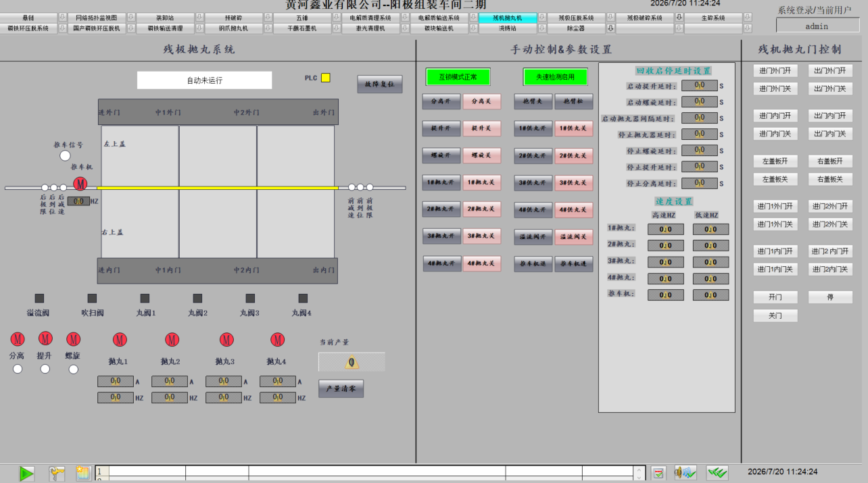868x483 pixels.
Task: Click the 丸阀4 valve indicator square
Action: (303, 298)
